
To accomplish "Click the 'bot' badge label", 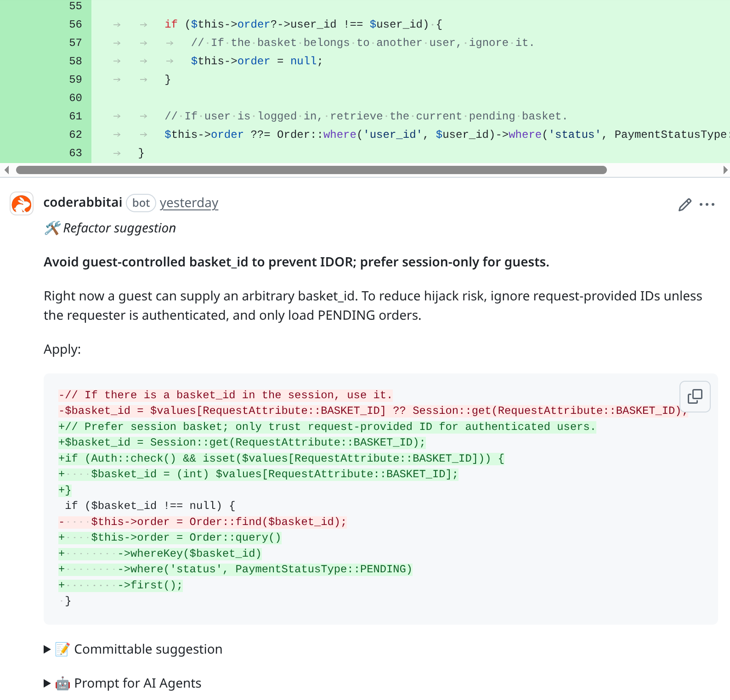I will [x=141, y=203].
